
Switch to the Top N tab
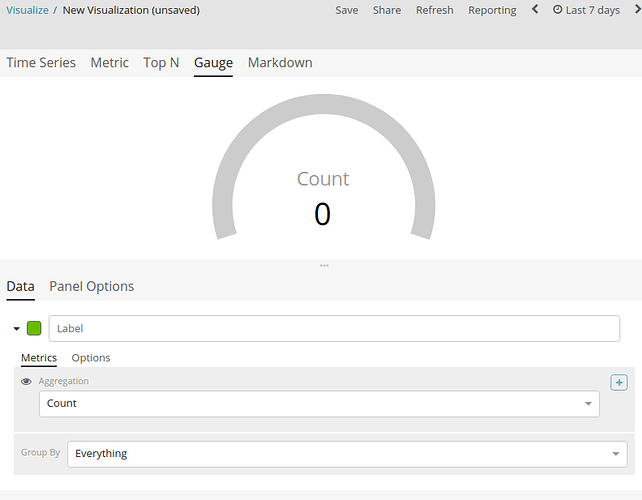tap(161, 63)
